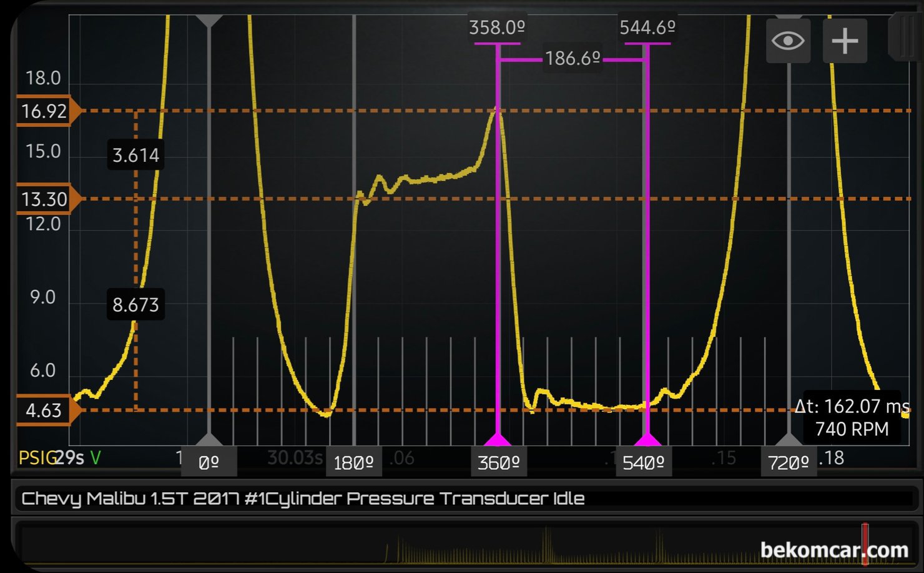This screenshot has height=573, width=924.
Task: Select the 720º phase ruler marker
Action: [788, 463]
